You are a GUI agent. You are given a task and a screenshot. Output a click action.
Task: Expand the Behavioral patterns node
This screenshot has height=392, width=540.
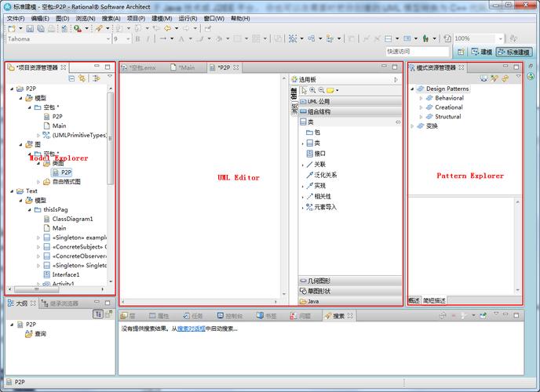421,98
